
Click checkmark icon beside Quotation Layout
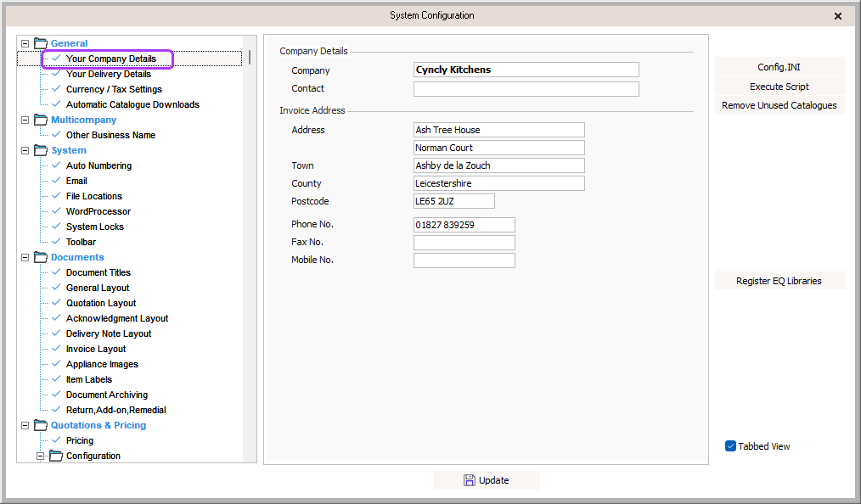(x=56, y=303)
